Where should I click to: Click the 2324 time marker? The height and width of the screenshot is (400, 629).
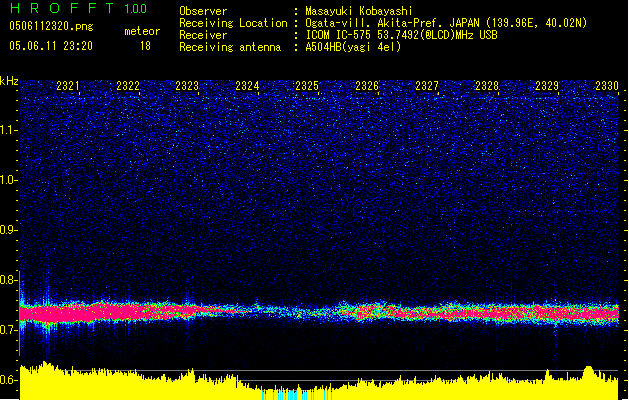click(248, 86)
